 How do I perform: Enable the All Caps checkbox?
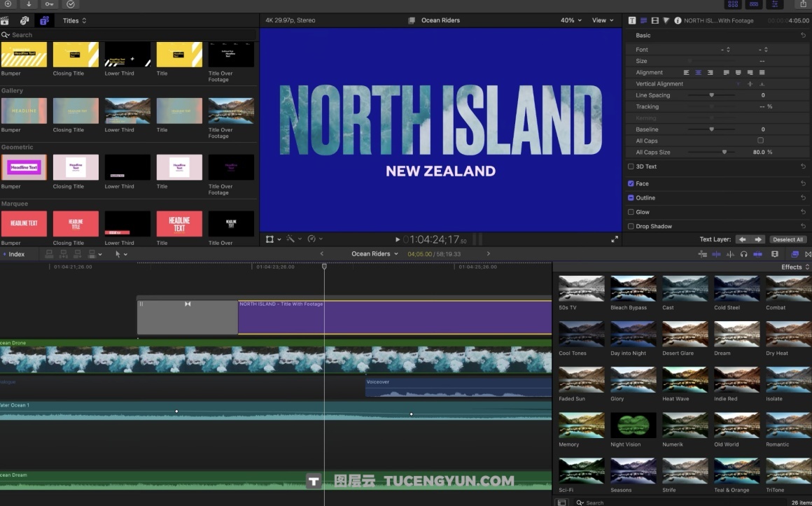pyautogui.click(x=760, y=140)
